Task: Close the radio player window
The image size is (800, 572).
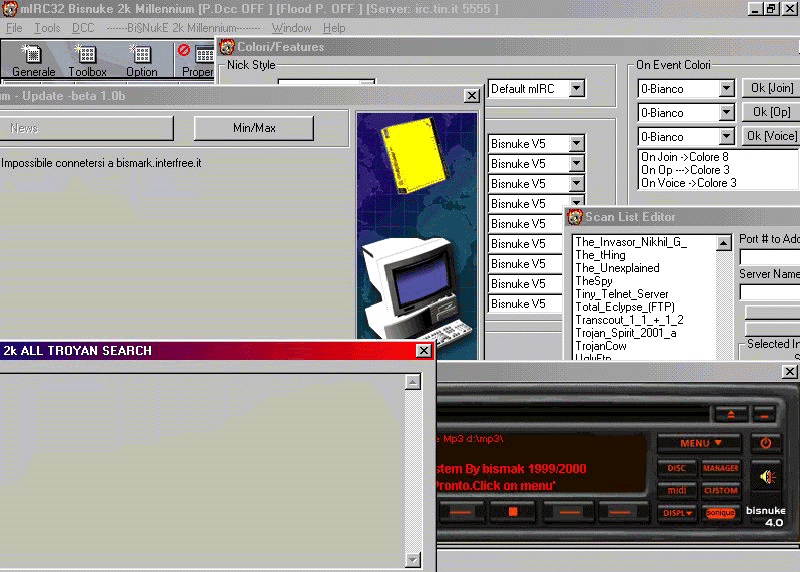Action: [x=790, y=371]
